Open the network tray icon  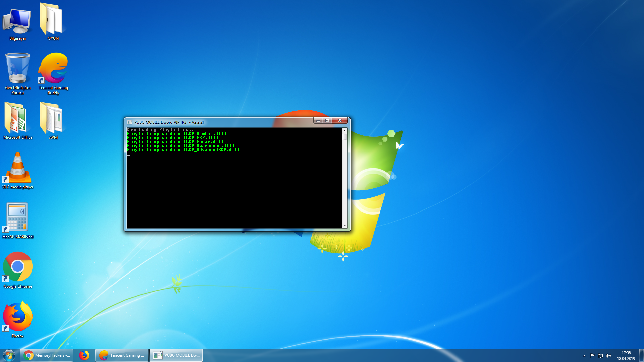[600, 356]
